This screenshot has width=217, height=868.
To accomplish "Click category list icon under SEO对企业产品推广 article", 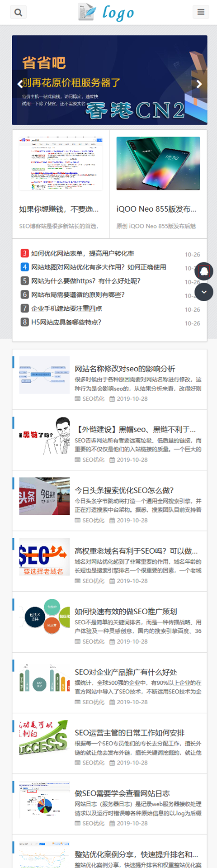I will [77, 702].
